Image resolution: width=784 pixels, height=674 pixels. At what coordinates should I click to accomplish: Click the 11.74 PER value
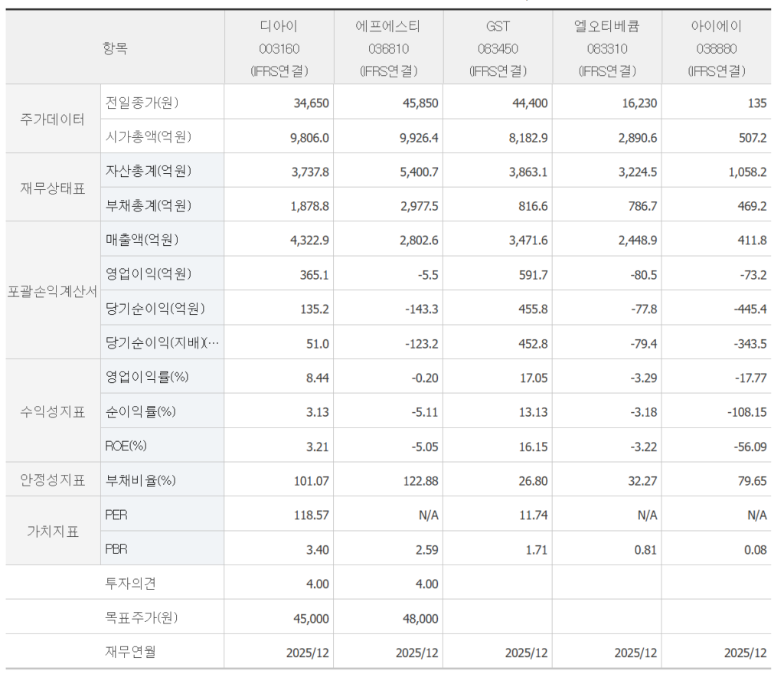(x=534, y=515)
